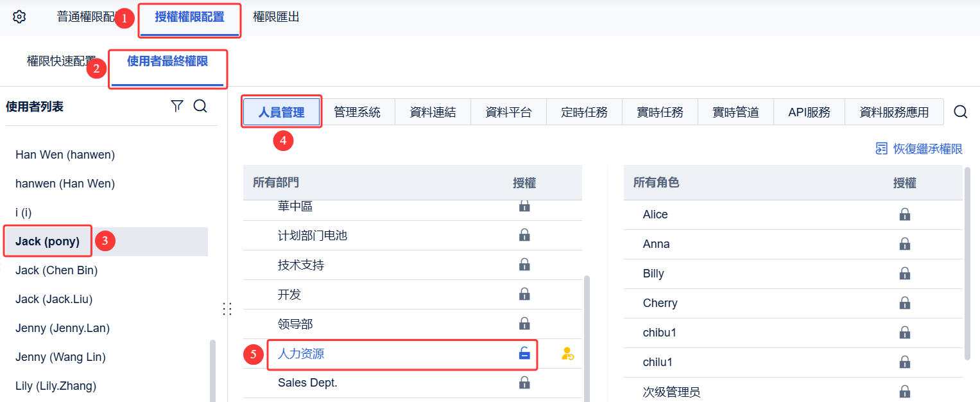Click the search icon beside the module tabs
This screenshot has height=402, width=980.
(960, 112)
